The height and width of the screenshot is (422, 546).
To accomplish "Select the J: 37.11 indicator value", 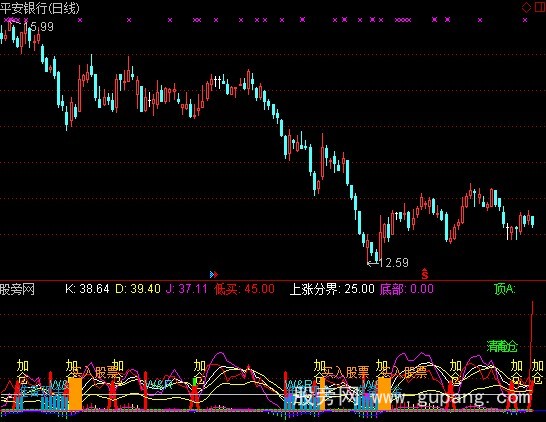I will pos(186,289).
